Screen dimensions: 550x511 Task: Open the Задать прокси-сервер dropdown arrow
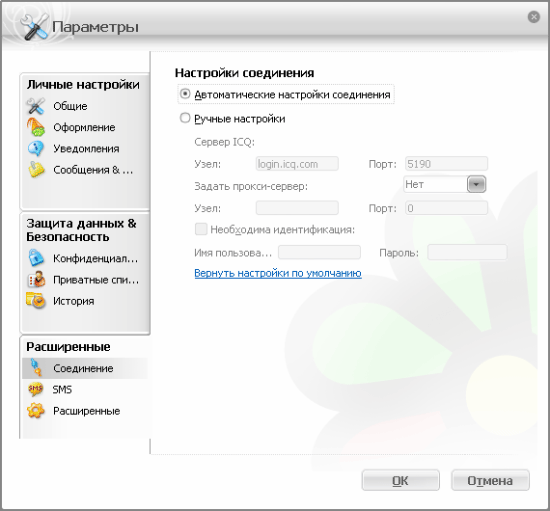(x=476, y=184)
